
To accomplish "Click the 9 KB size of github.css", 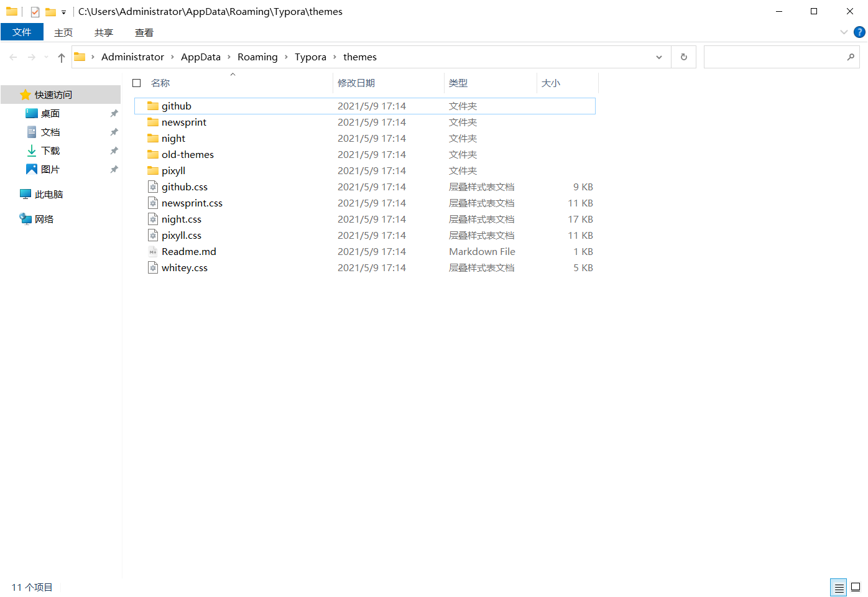I will (x=583, y=187).
